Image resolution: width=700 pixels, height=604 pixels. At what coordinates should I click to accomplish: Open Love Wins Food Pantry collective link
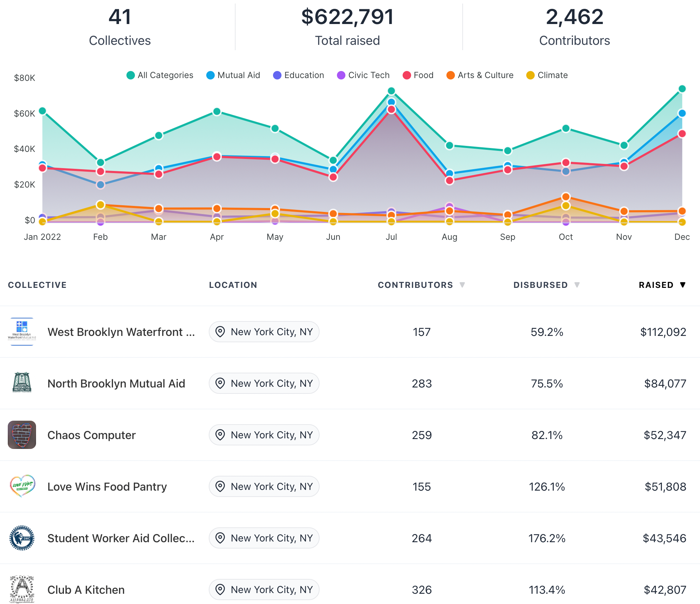[x=107, y=487]
